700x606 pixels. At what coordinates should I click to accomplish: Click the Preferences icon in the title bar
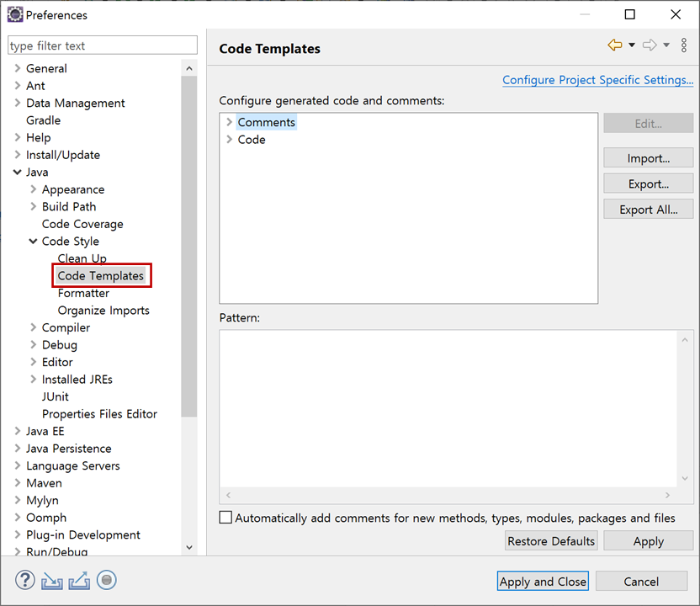point(13,14)
